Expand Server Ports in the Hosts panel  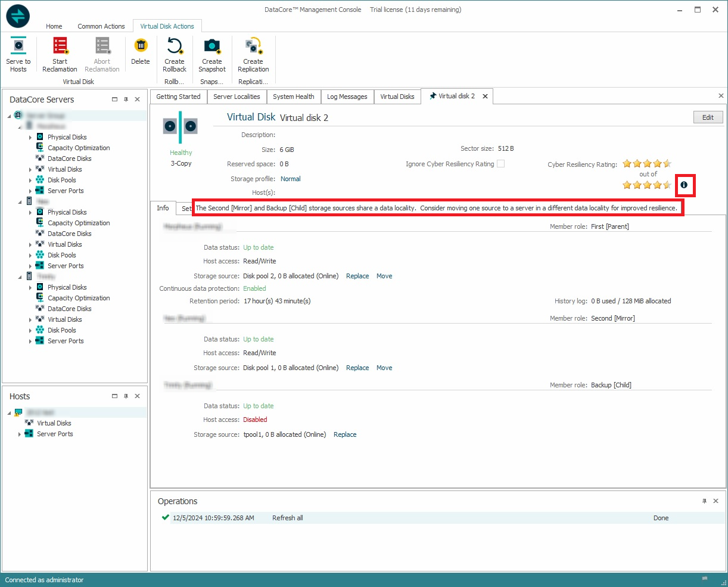(20, 434)
